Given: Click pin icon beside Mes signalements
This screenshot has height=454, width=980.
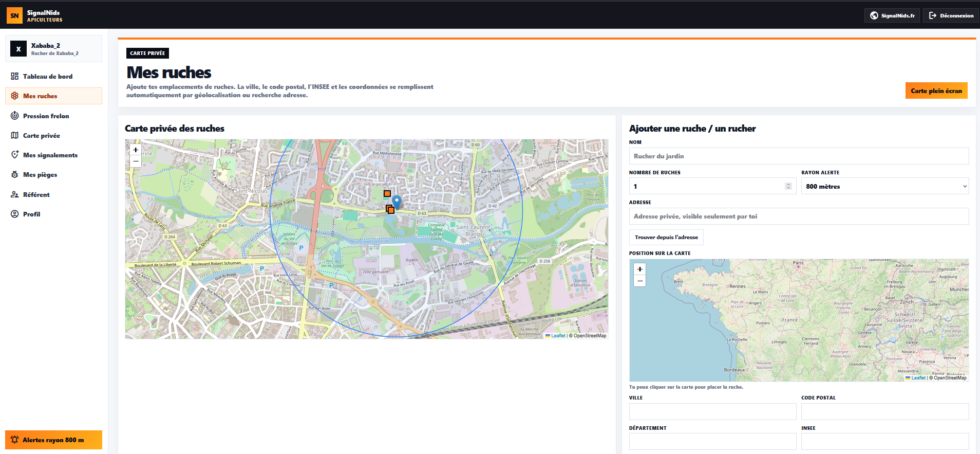Looking at the screenshot, I should point(15,155).
